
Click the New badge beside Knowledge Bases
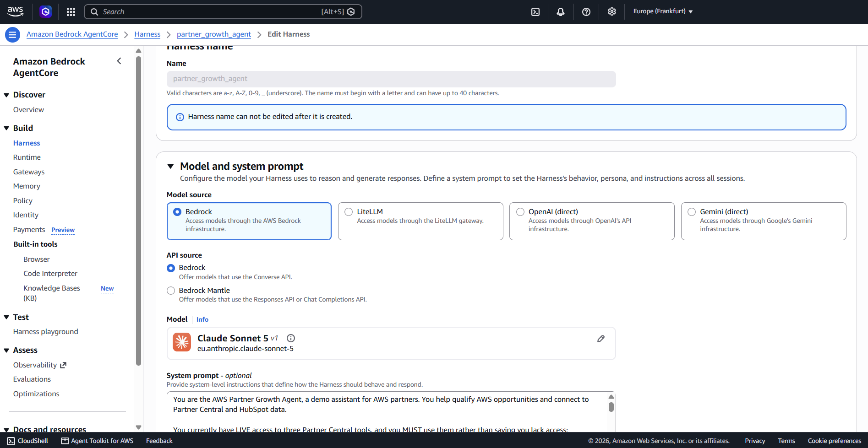pyautogui.click(x=107, y=289)
